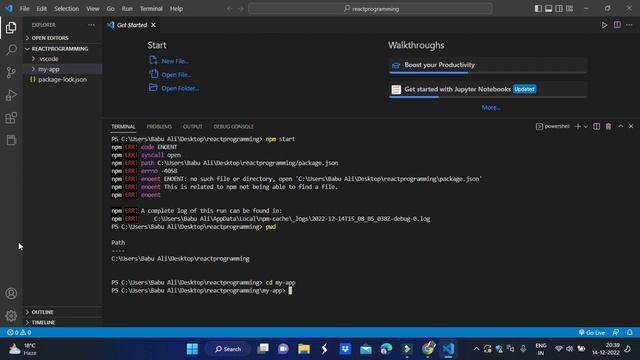Click the Open Folder link
This screenshot has width=640, height=360.
(x=174, y=88)
